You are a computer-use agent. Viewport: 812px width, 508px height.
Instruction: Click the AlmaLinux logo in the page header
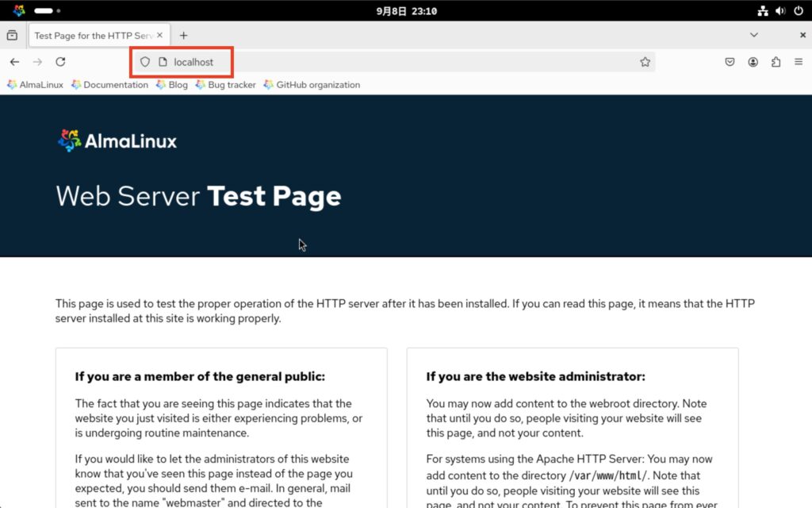(x=117, y=140)
